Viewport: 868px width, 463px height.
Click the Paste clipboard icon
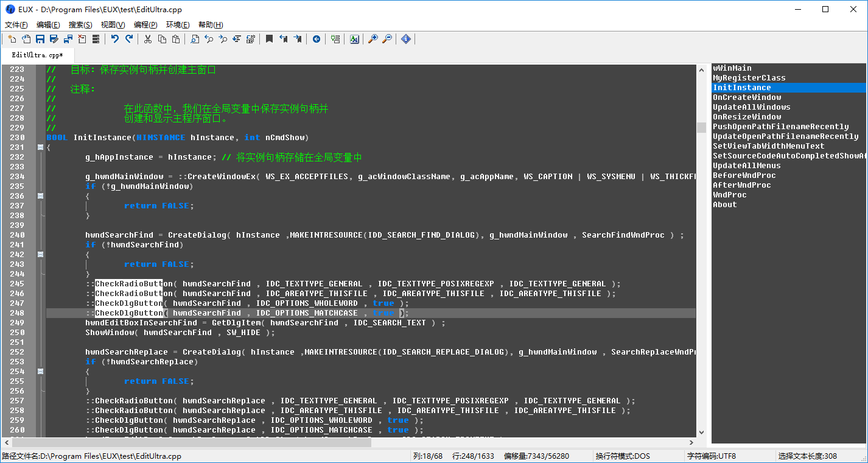(176, 39)
